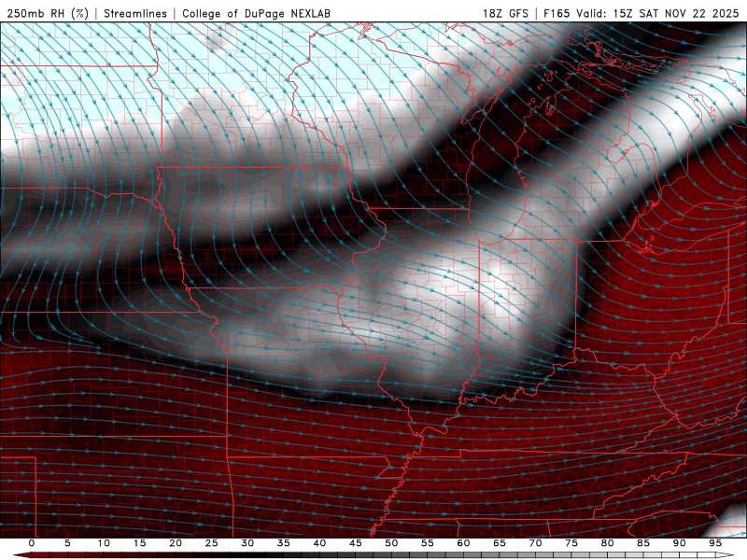Select the colorbar label "70"
The width and height of the screenshot is (747, 560).
[535, 543]
